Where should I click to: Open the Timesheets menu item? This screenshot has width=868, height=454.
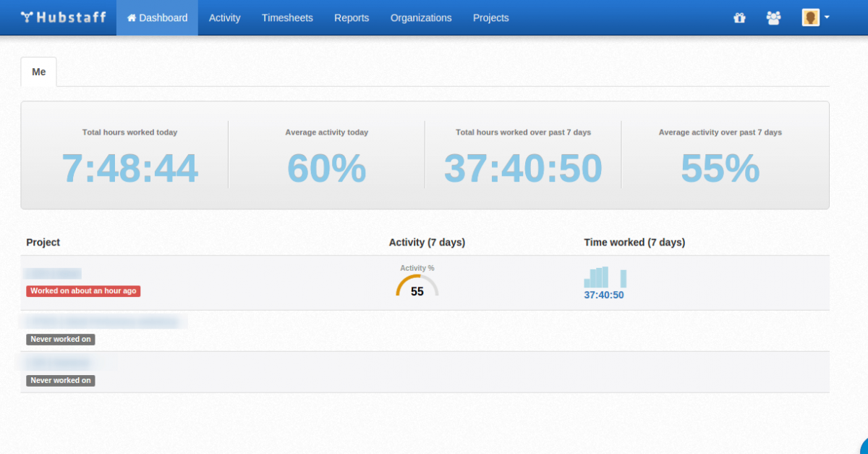[287, 17]
